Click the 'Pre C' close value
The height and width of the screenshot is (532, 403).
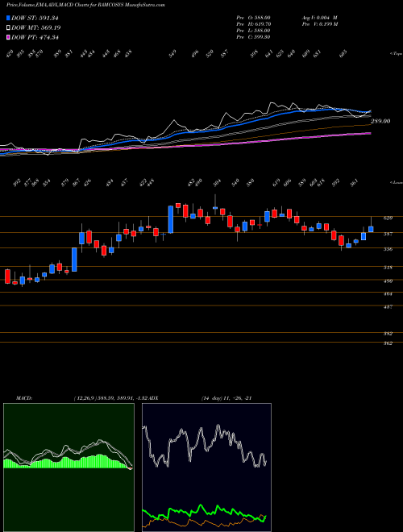click(x=253, y=37)
